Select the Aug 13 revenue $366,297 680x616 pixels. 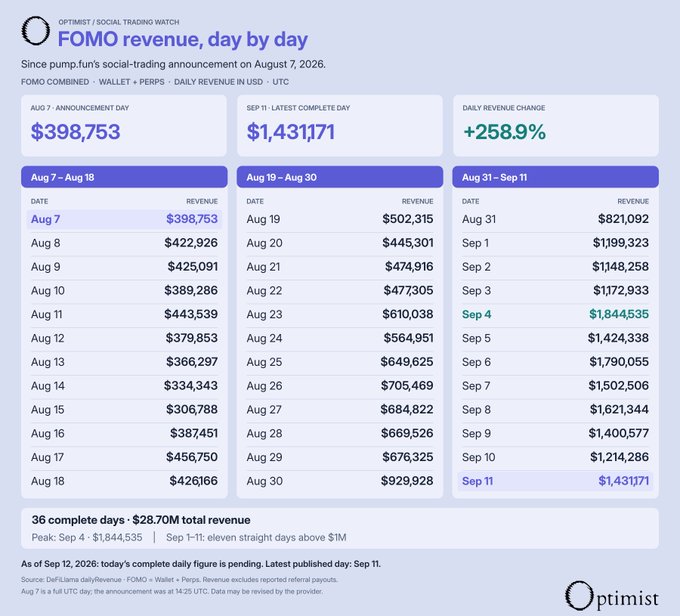coord(192,362)
